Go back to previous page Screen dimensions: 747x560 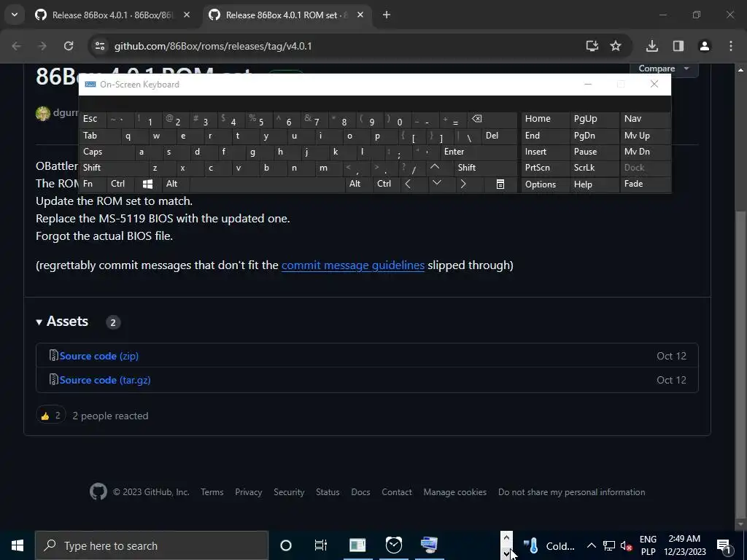point(17,46)
